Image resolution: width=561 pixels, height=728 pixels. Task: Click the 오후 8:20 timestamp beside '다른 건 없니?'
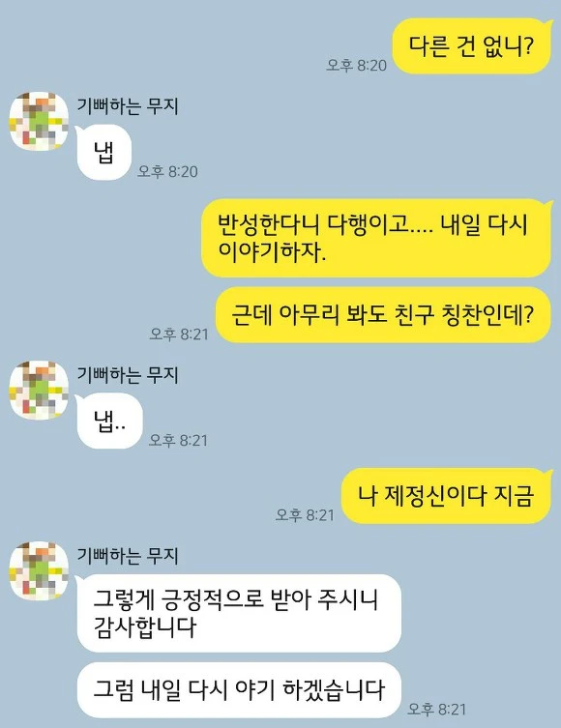point(356,65)
